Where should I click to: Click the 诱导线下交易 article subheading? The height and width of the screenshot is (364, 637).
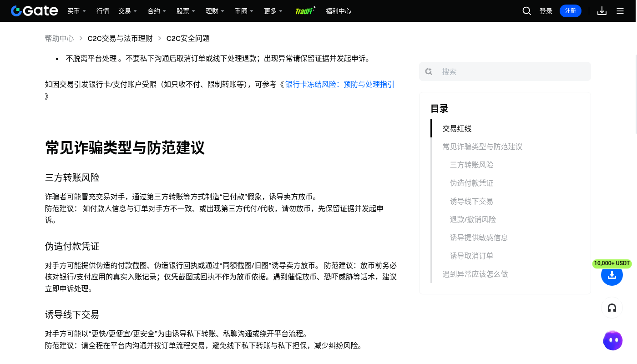(72, 314)
